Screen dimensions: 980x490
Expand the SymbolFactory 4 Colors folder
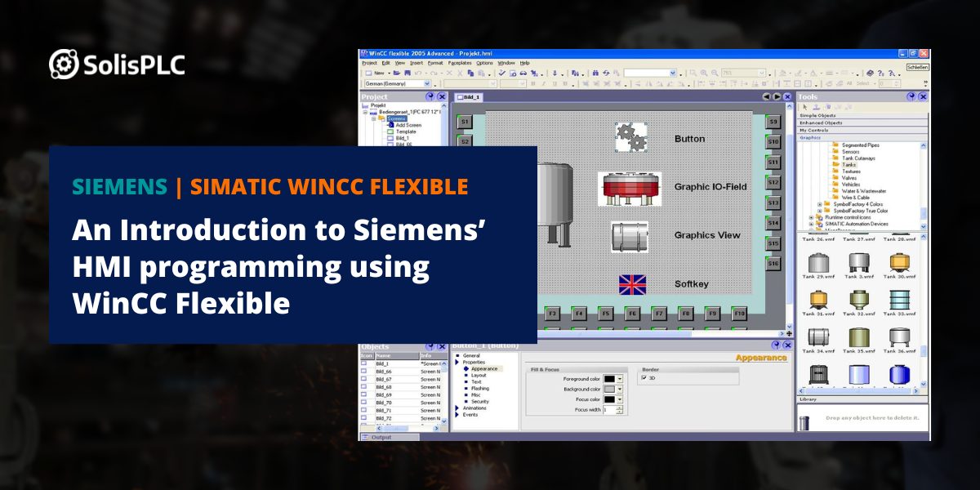tap(819, 203)
